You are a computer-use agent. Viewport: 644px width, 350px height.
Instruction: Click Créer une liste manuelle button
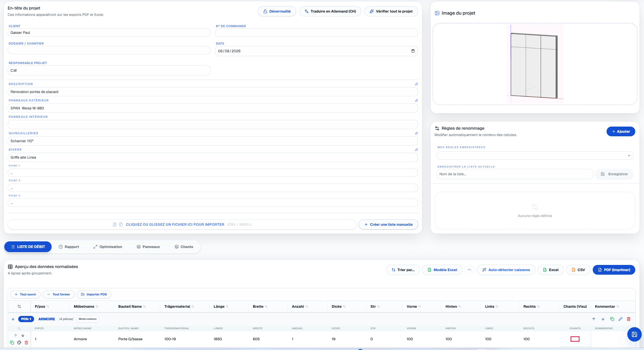[x=388, y=224]
